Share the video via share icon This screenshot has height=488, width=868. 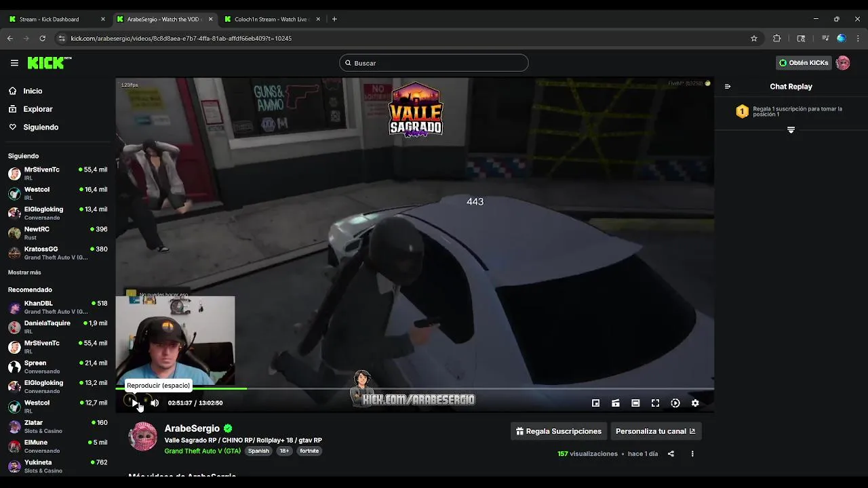[x=671, y=453]
